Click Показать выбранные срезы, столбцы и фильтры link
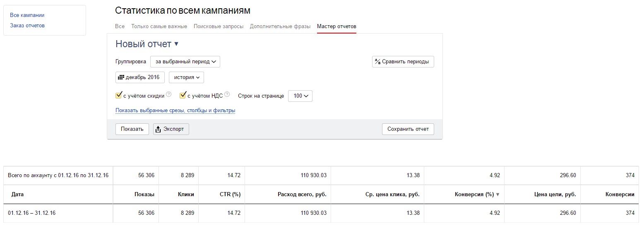The height and width of the screenshot is (226, 644). coord(175,111)
